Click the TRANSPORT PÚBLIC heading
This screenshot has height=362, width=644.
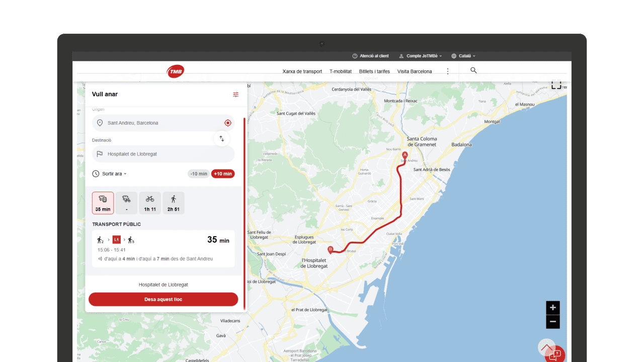click(x=117, y=224)
